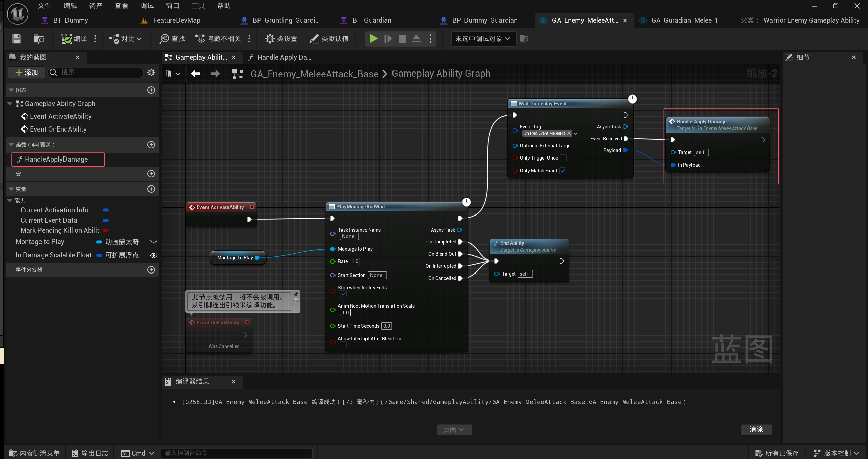Click the console command input field
Screen dimensions: 868x459
(x=236, y=453)
